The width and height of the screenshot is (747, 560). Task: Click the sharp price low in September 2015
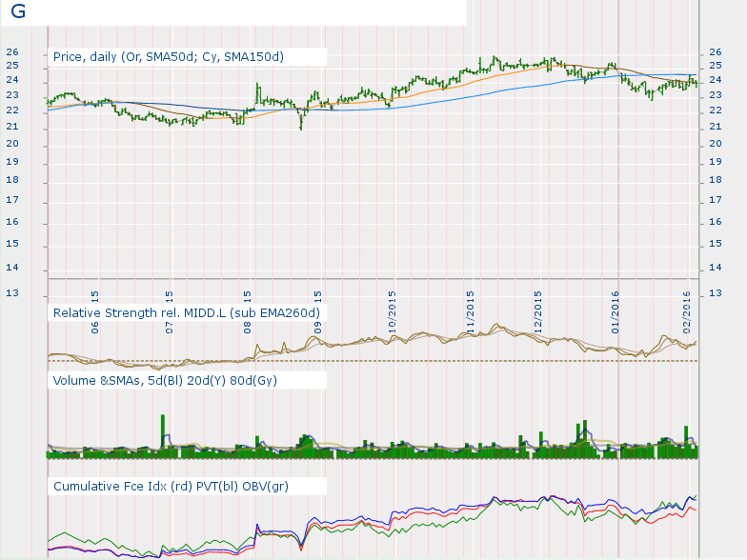pos(301,126)
